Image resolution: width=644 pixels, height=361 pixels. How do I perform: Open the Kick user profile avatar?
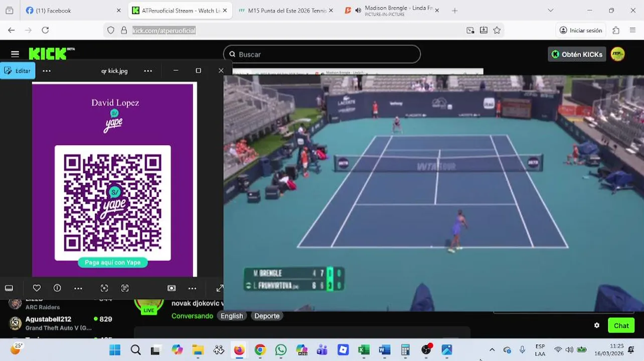(x=618, y=54)
